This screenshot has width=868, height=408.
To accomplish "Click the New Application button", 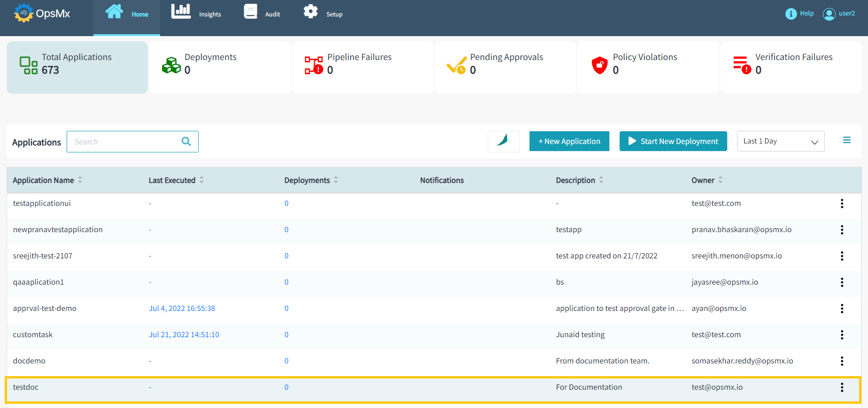I will (x=569, y=141).
